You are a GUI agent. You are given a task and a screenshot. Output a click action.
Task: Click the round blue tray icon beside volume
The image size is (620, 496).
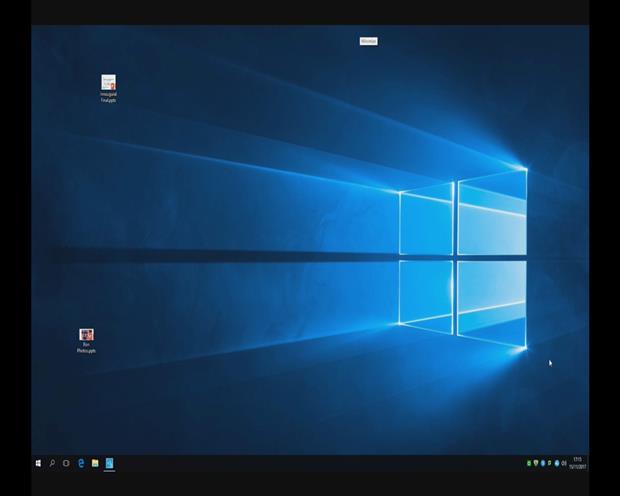(x=557, y=463)
